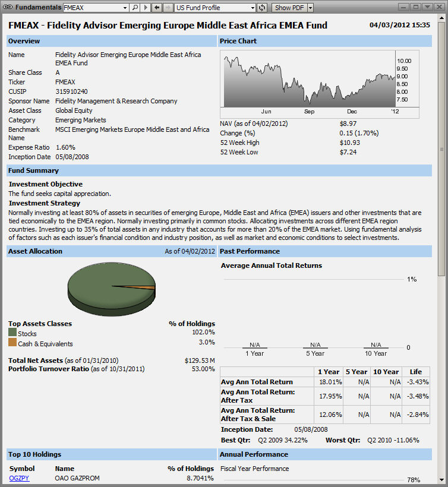Click the Best Qtr value Q2 2009 34.22%
Viewport: 448px width, 487px height.
pos(283,440)
